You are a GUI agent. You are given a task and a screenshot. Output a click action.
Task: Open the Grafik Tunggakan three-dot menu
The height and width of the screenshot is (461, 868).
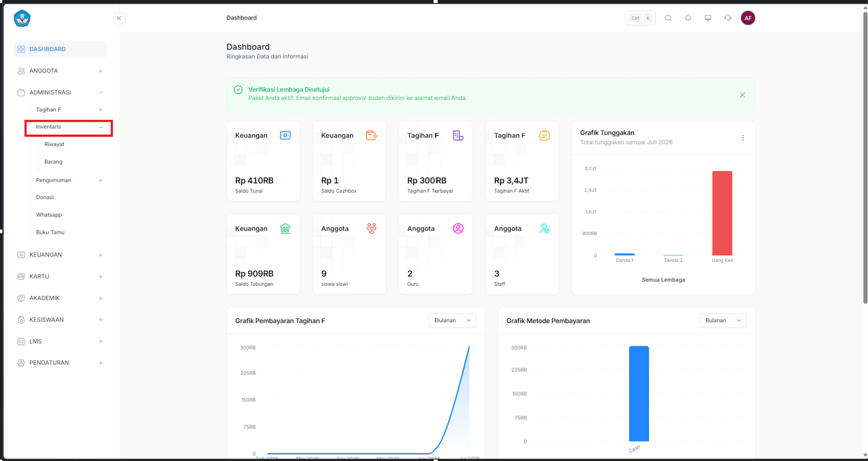[743, 138]
